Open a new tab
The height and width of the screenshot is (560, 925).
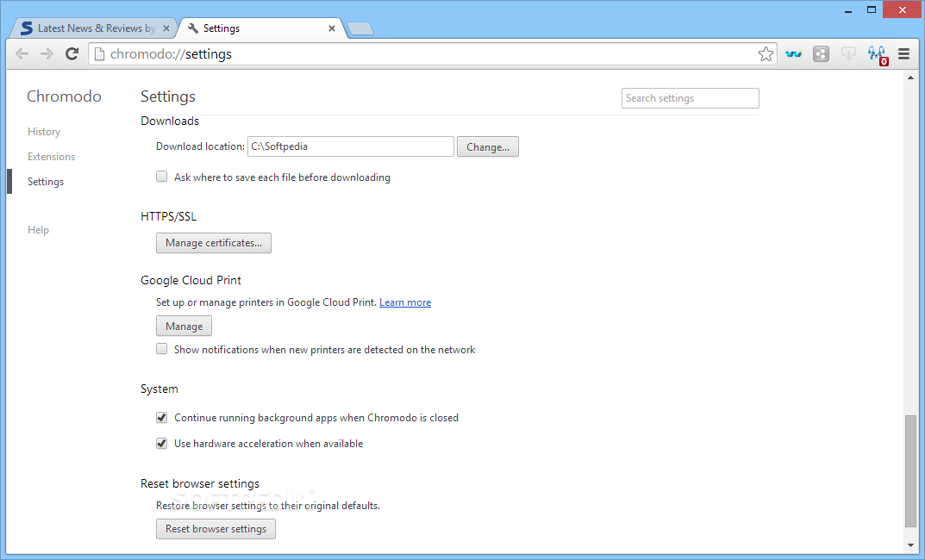click(359, 28)
